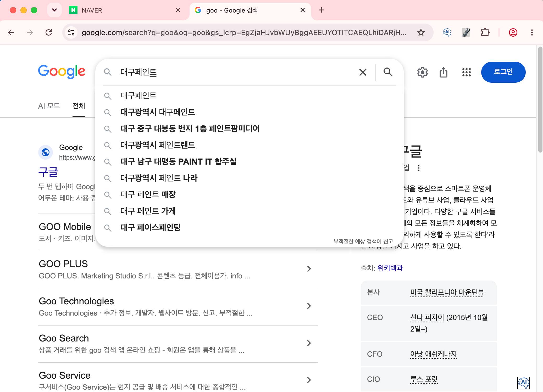Screen dimensions: 543x392
Task: Click CFO link 아낫 애쉬케나지
Action: pyautogui.click(x=433, y=354)
